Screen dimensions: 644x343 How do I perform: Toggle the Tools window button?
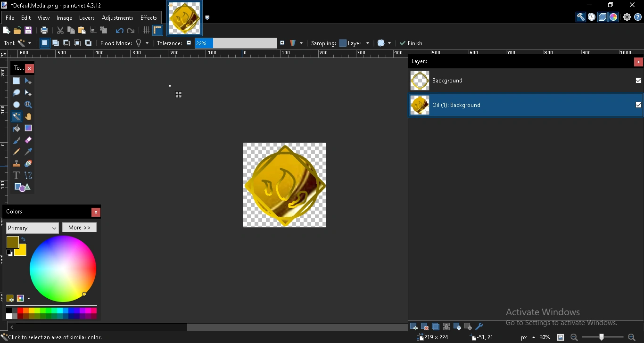581,17
